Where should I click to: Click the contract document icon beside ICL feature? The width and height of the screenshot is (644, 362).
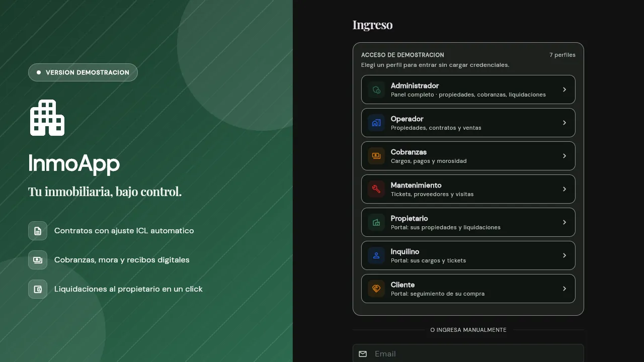[x=38, y=231]
